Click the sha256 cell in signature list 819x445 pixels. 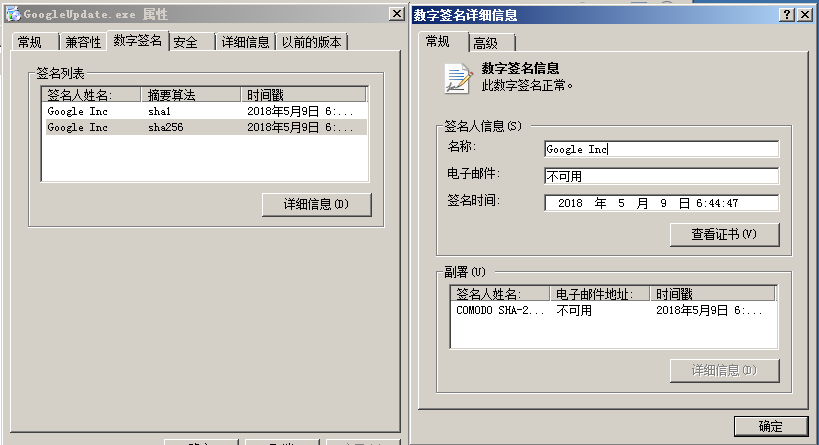[x=166, y=127]
